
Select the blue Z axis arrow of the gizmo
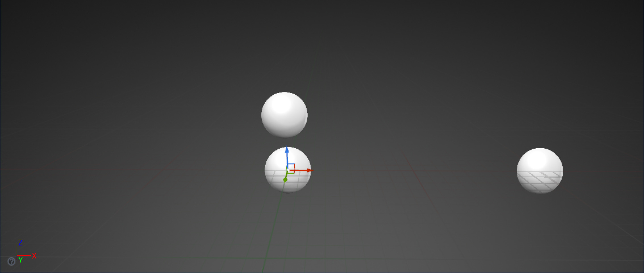[287, 151]
